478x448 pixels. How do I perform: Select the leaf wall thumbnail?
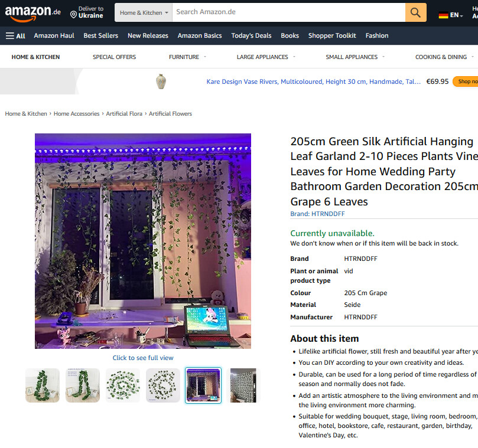click(x=243, y=385)
